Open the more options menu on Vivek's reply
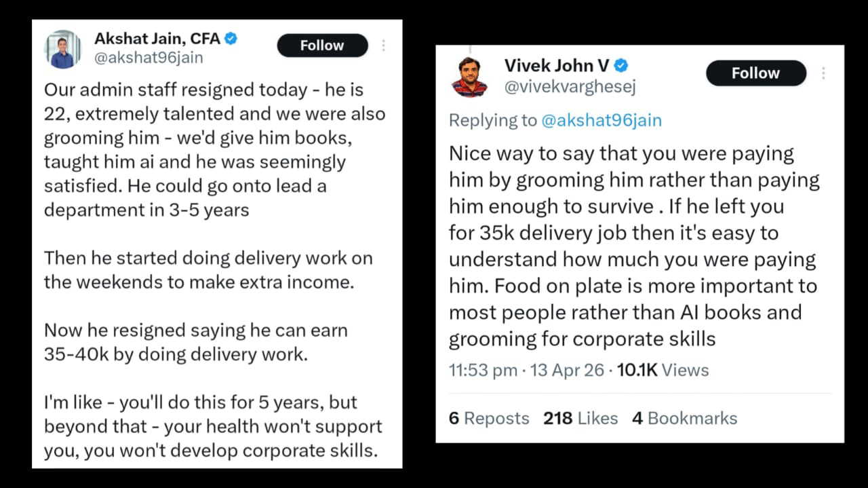 823,73
